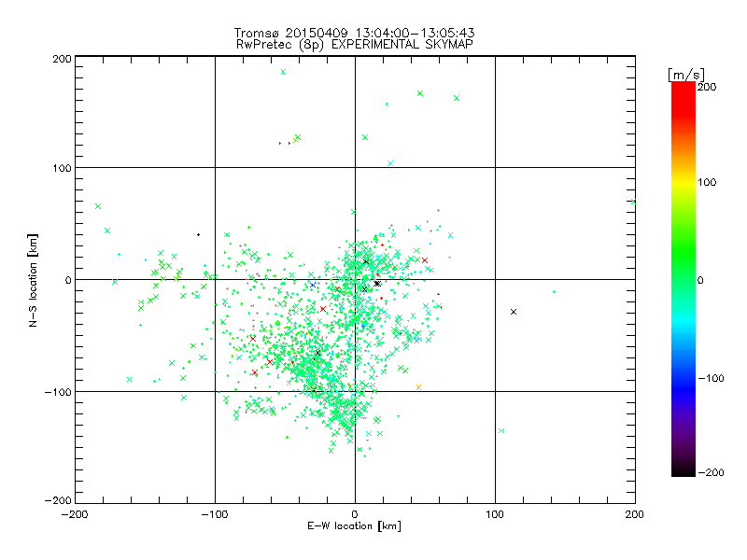Click the isolated black dot near west 110 km
The image size is (747, 560).
[199, 235]
